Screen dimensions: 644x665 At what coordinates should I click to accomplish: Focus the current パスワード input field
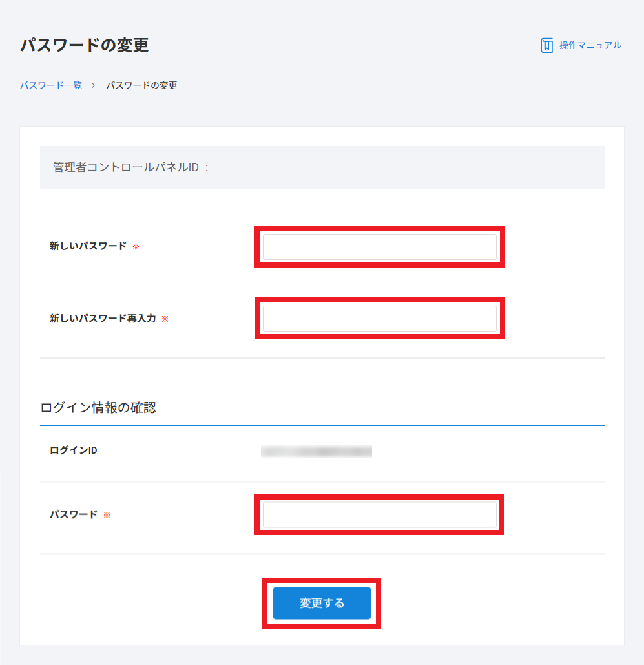click(x=379, y=515)
